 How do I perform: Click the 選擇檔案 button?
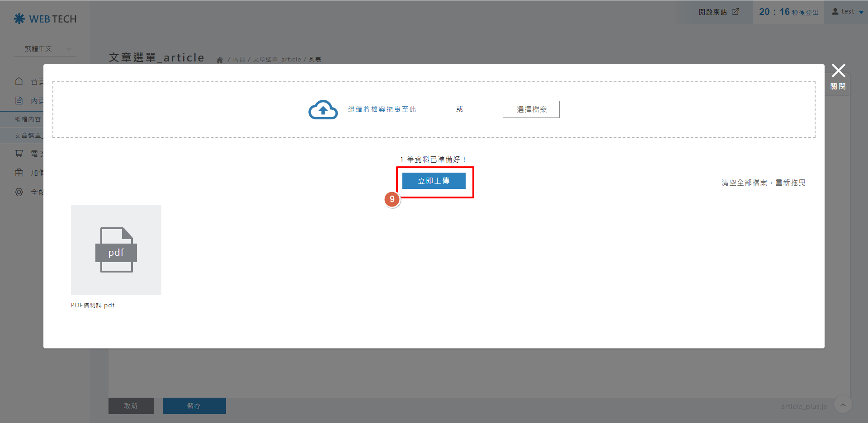[x=531, y=109]
